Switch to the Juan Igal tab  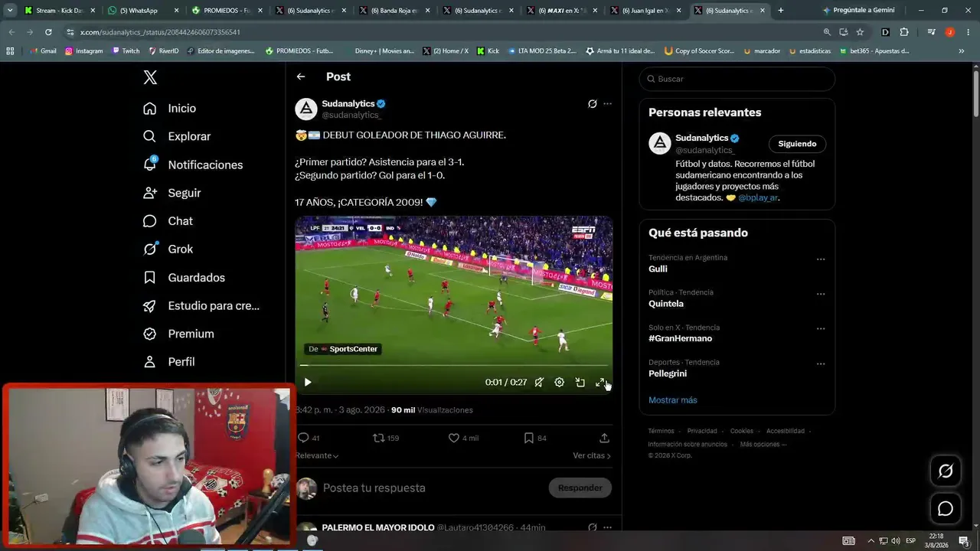(x=645, y=11)
